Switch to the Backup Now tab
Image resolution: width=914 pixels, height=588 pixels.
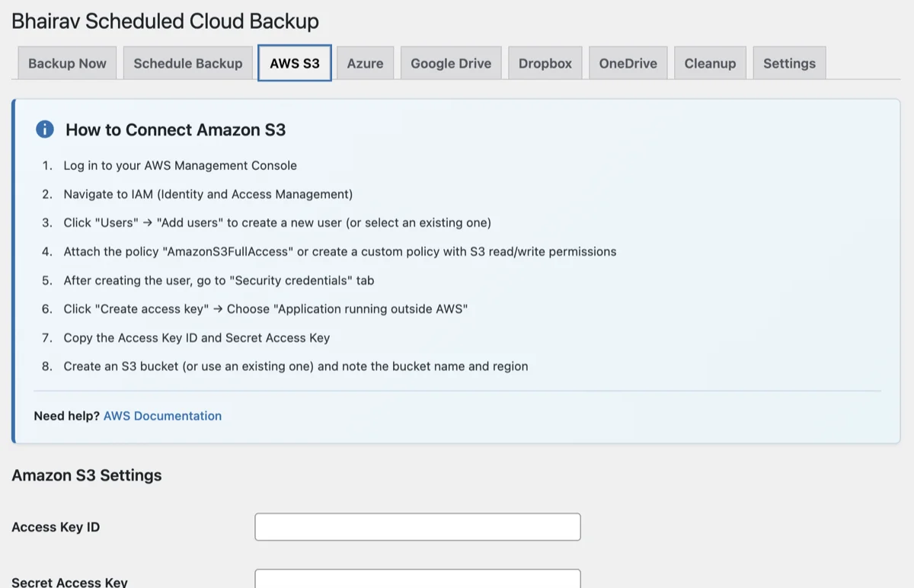66,63
